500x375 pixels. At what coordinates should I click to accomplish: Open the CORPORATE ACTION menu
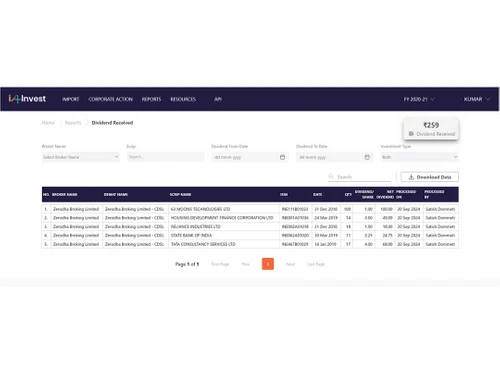tap(110, 99)
